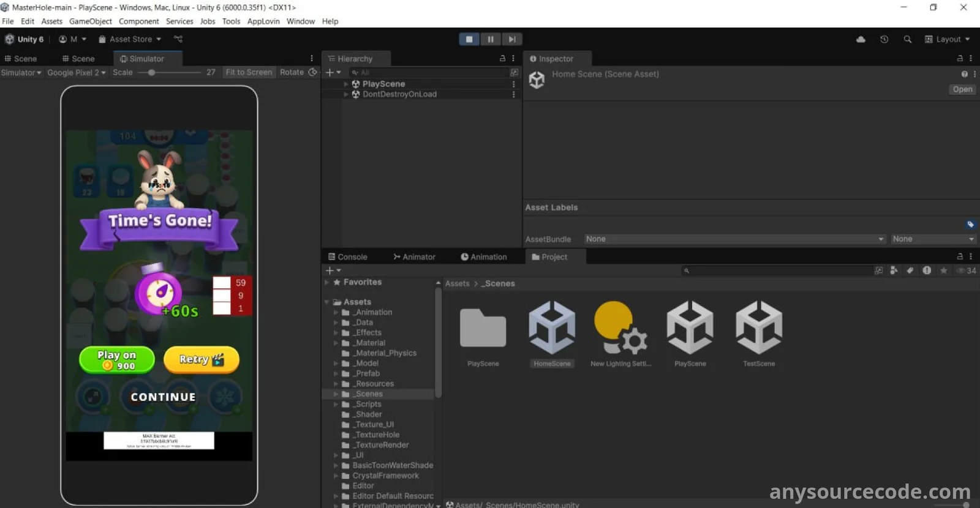Viewport: 980px width, 508px height.
Task: Click the Fit to Screen button
Action: (249, 72)
